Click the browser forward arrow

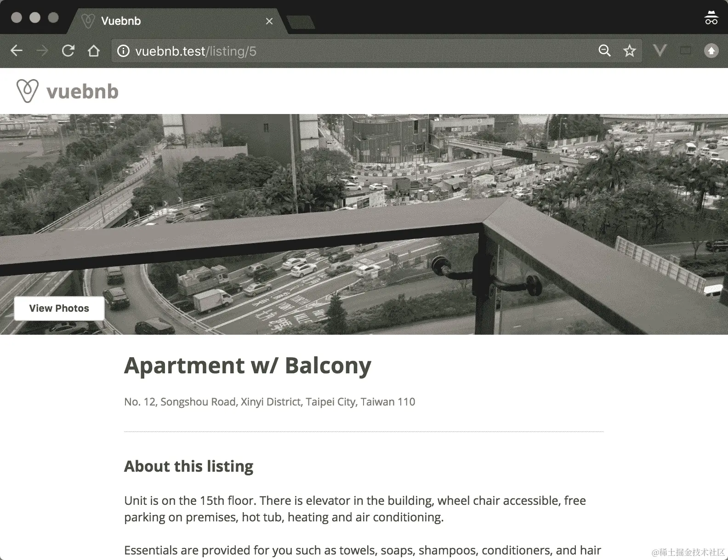(42, 51)
